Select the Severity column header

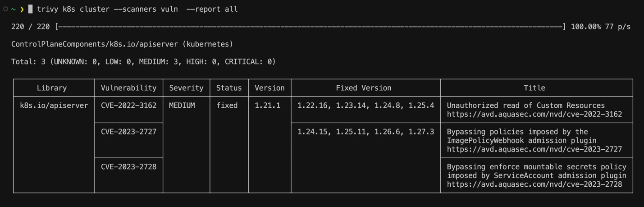tap(186, 88)
